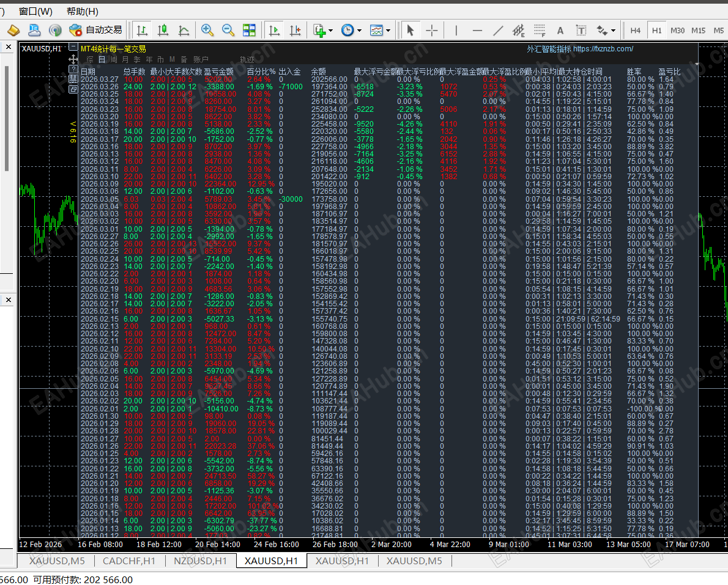Select the 年 yearly statistics tab
This screenshot has height=585, width=728.
tap(149, 59)
